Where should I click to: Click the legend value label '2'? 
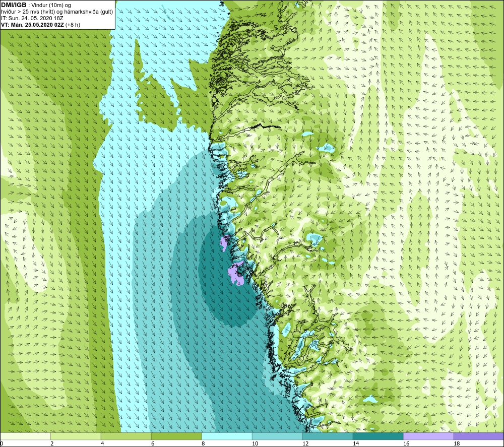(52, 443)
